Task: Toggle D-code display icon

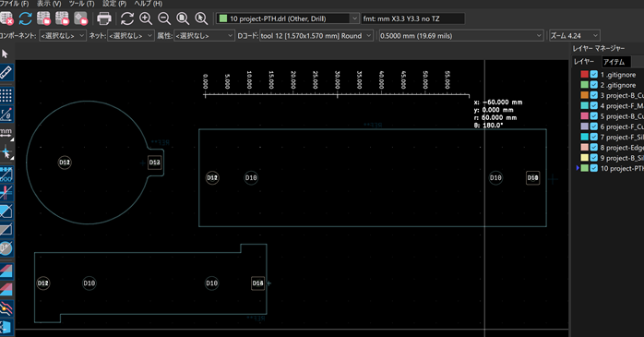Action: pyautogui.click(x=6, y=248)
